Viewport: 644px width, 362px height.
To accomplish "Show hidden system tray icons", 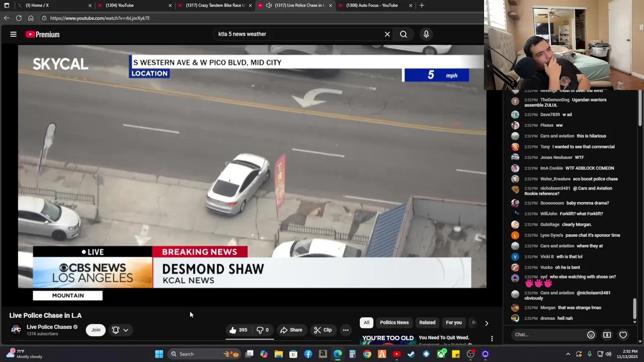I will (x=568, y=354).
